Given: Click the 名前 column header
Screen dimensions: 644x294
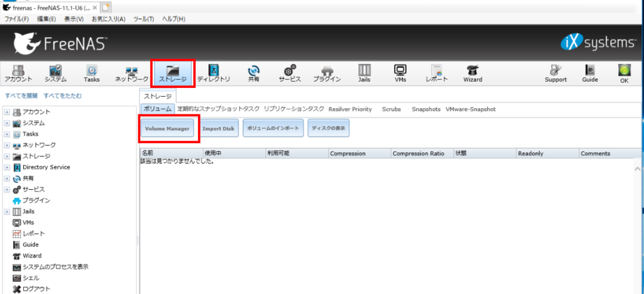Looking at the screenshot, I should point(171,153).
